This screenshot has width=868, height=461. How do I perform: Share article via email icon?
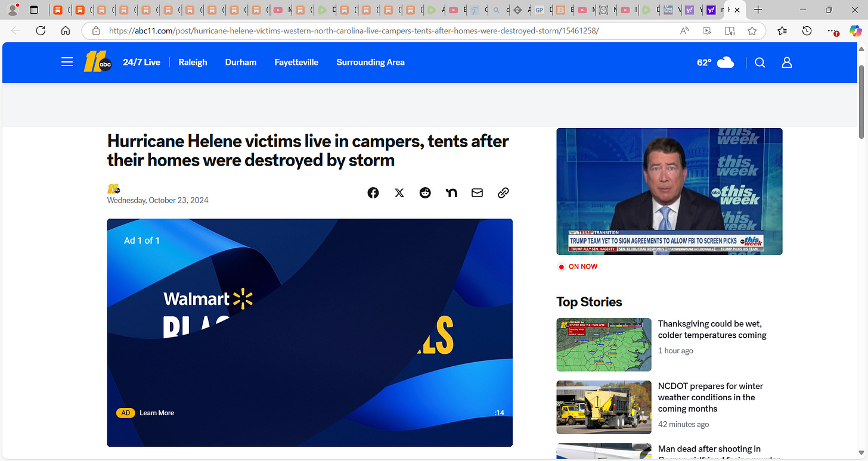[x=477, y=192]
